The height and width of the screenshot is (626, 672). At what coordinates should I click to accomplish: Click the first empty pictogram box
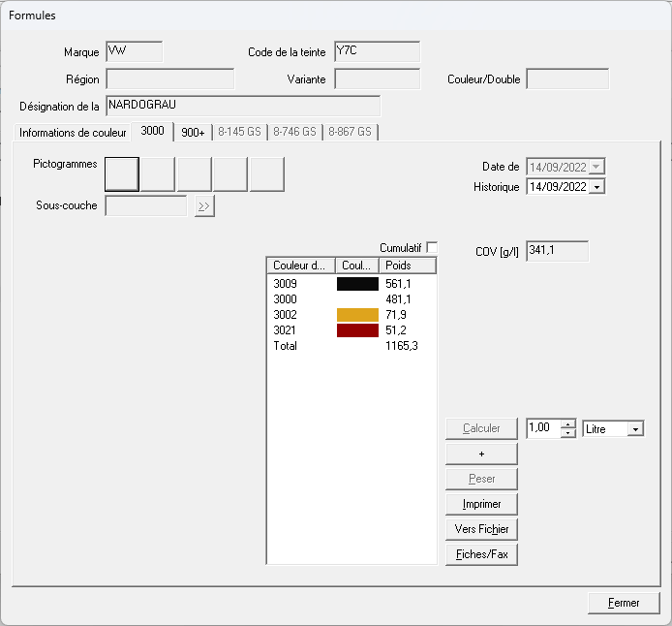click(x=122, y=173)
